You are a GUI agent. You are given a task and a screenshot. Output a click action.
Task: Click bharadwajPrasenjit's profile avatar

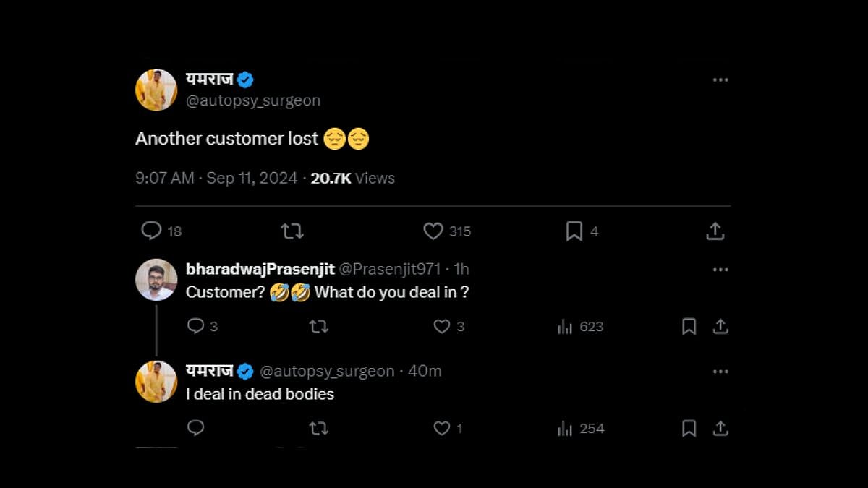coord(156,279)
